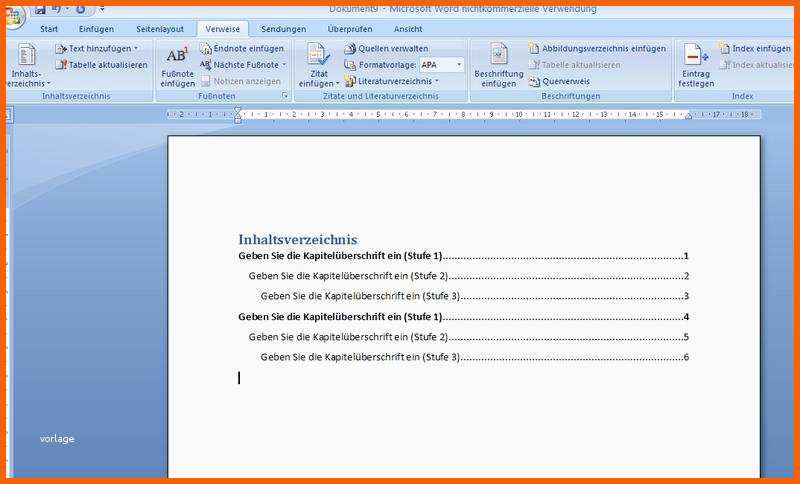Expand the Literaturverzeichnis dropdown
This screenshot has width=800, height=484.
437,81
